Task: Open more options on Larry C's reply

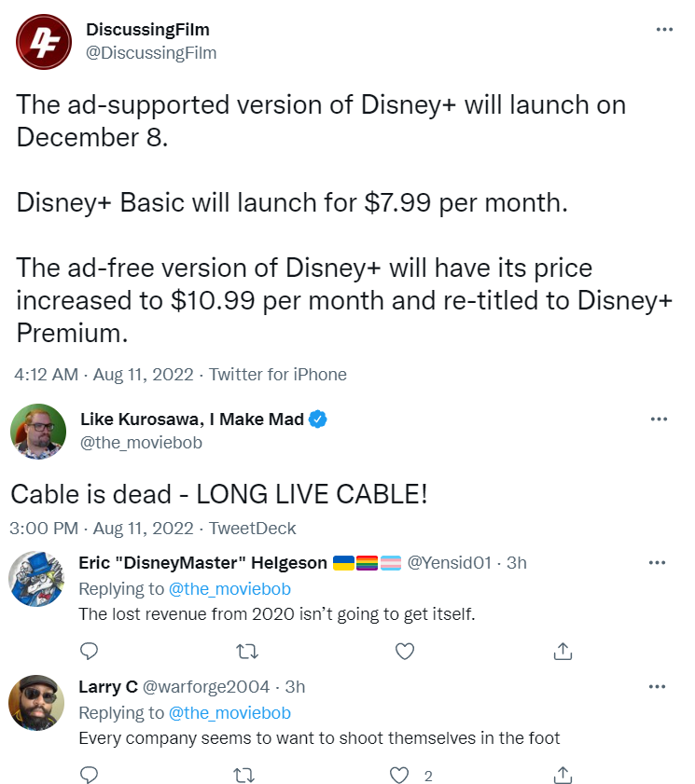Action: [657, 687]
